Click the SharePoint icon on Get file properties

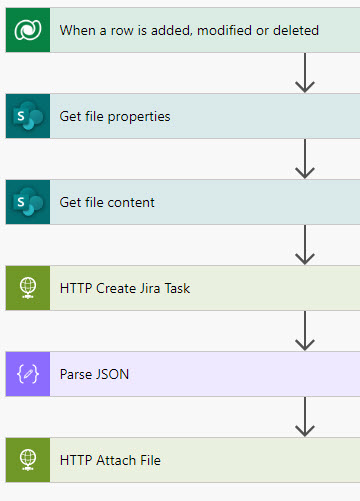(28, 116)
